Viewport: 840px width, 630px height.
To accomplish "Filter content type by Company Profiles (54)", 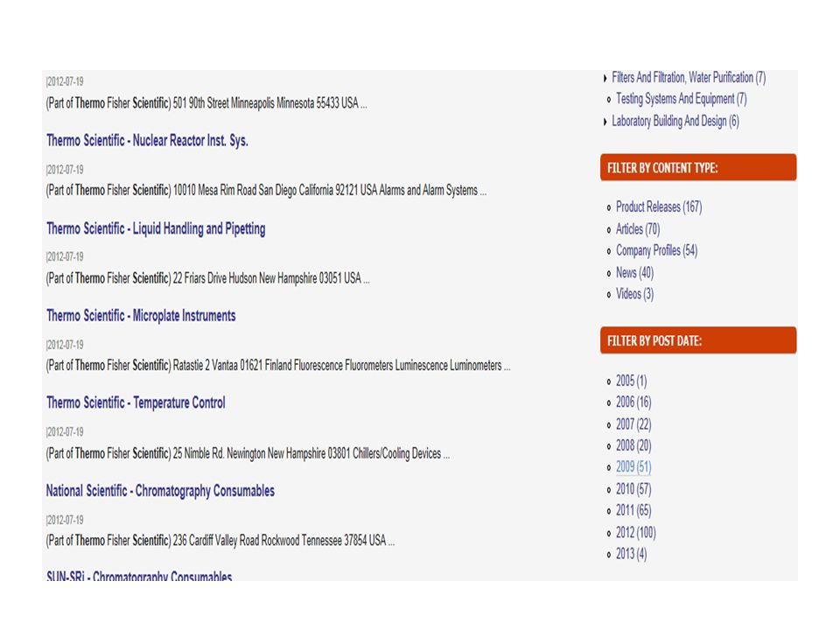I will tap(656, 251).
